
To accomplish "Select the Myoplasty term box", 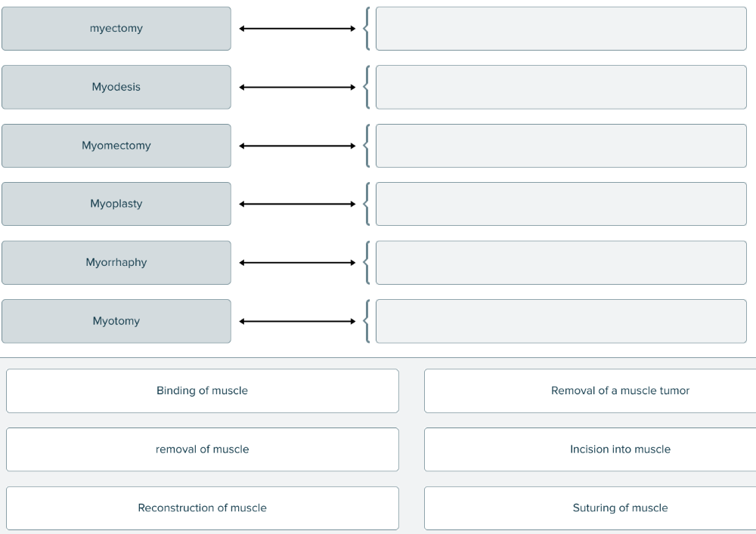I will click(x=116, y=204).
